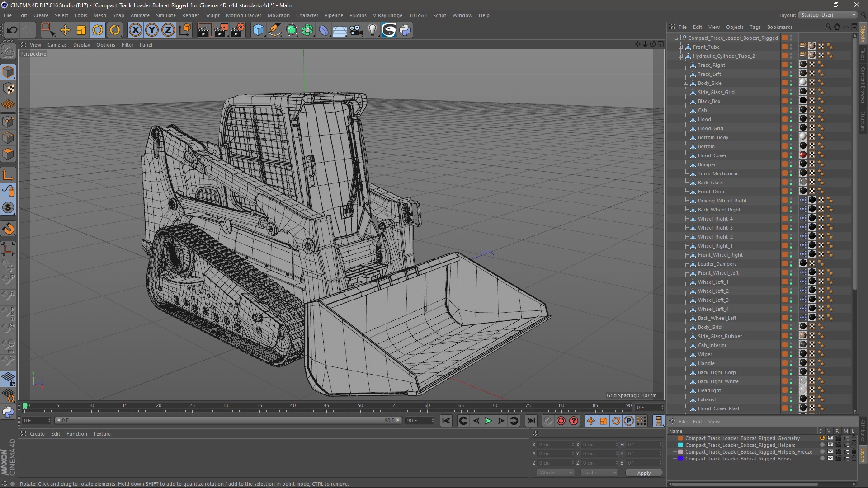Switch to Points mode
This screenshot has width=868, height=488.
click(x=8, y=122)
